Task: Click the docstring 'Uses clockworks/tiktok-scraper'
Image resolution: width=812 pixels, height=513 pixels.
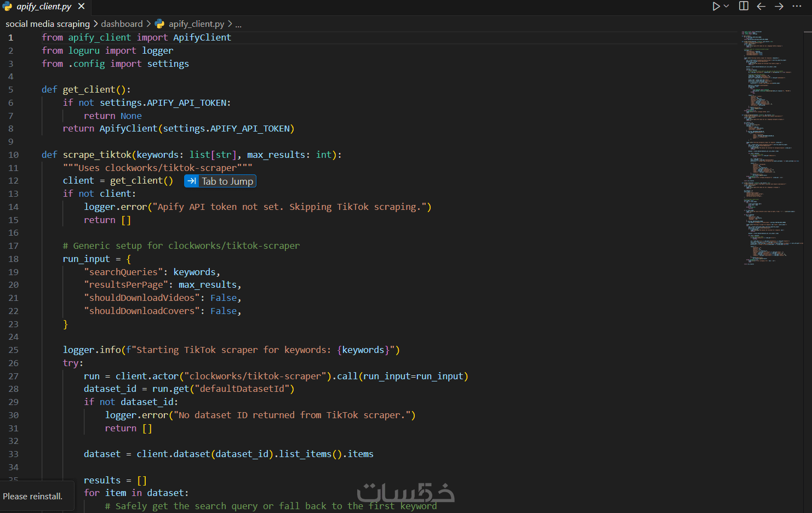Action: [x=157, y=168]
